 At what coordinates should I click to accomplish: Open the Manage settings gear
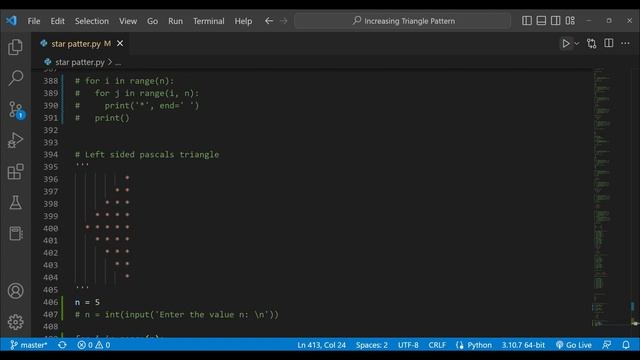pyautogui.click(x=16, y=322)
